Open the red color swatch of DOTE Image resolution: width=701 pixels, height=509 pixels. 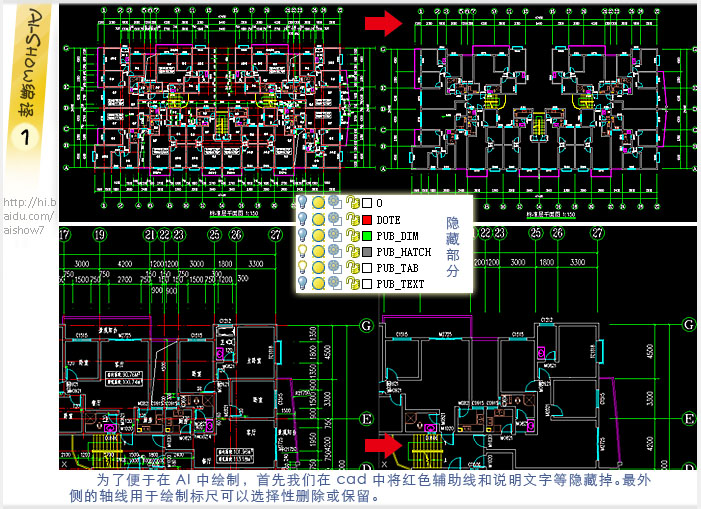pyautogui.click(x=367, y=220)
